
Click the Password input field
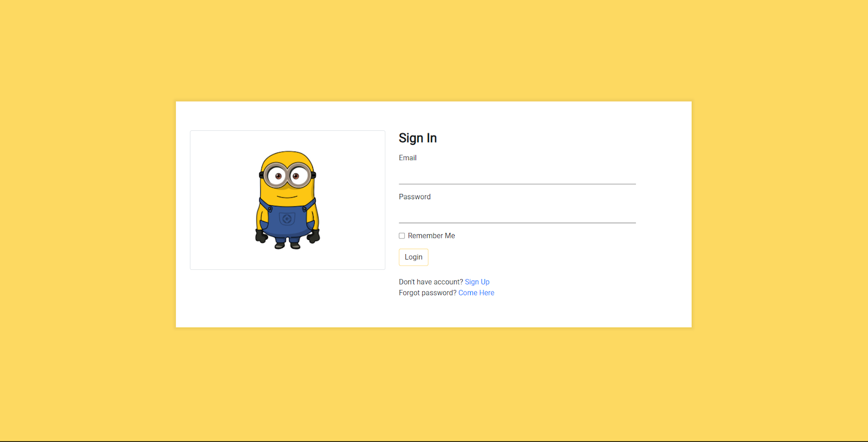(517, 214)
